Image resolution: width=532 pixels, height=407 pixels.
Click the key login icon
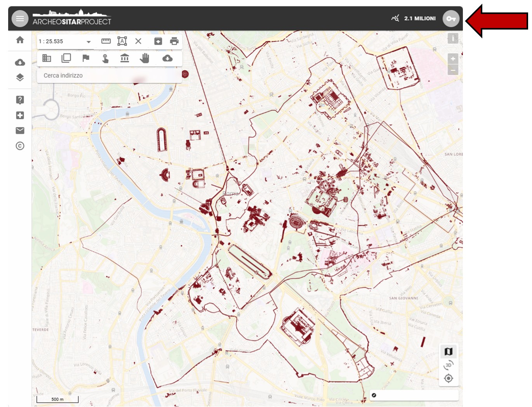coord(450,19)
